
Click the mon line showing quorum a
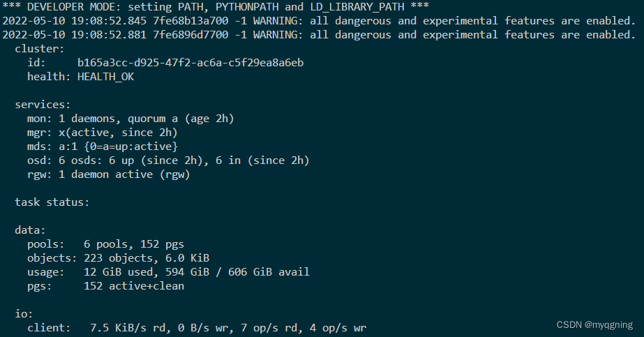click(x=130, y=119)
